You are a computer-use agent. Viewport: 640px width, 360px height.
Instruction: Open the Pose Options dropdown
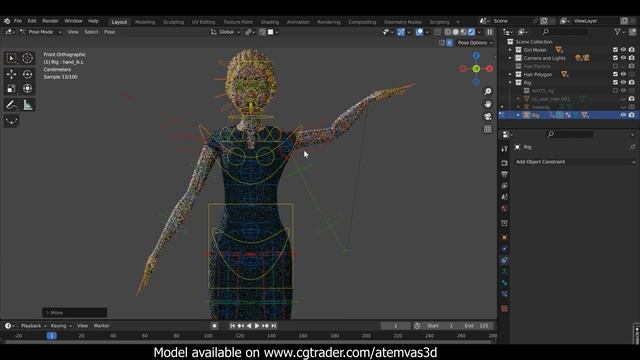click(x=475, y=43)
